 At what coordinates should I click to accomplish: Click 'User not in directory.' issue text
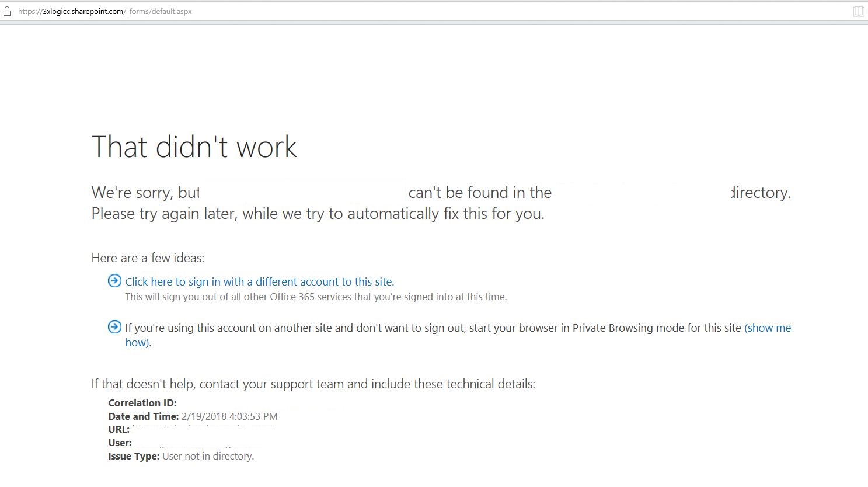[x=208, y=456]
